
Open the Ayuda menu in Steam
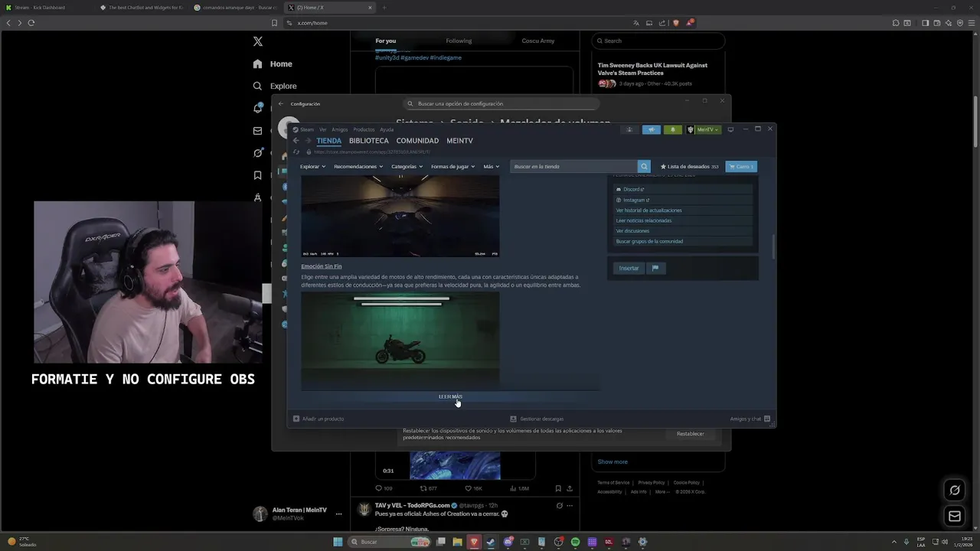coord(387,129)
